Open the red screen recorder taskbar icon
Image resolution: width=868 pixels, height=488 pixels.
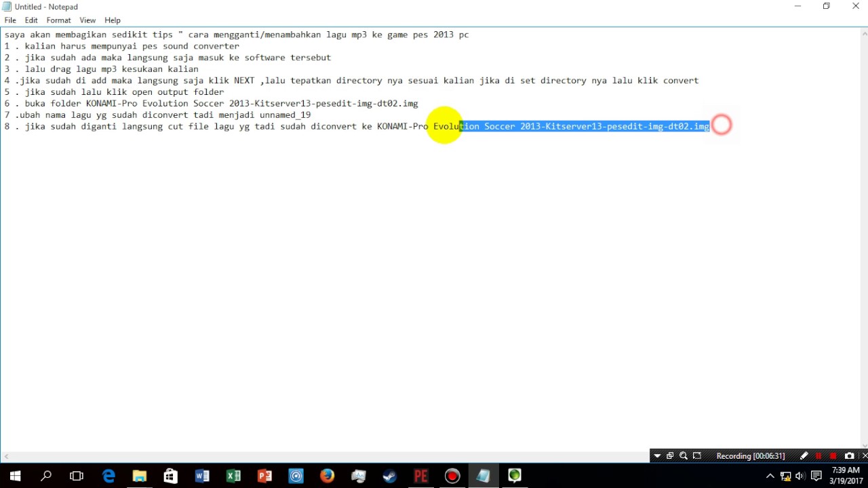coord(452,476)
